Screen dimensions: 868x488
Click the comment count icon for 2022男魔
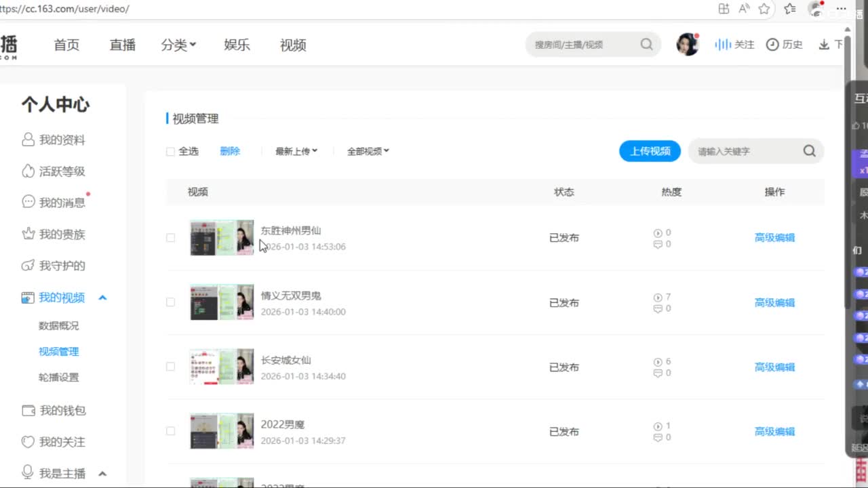[658, 438]
